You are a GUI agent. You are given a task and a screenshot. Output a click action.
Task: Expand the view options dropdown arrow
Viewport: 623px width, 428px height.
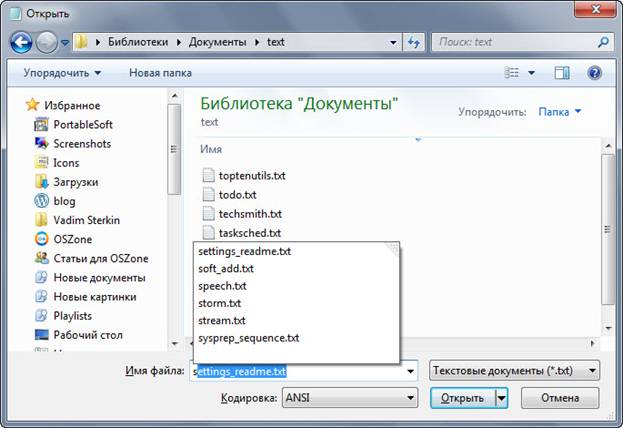[x=531, y=73]
